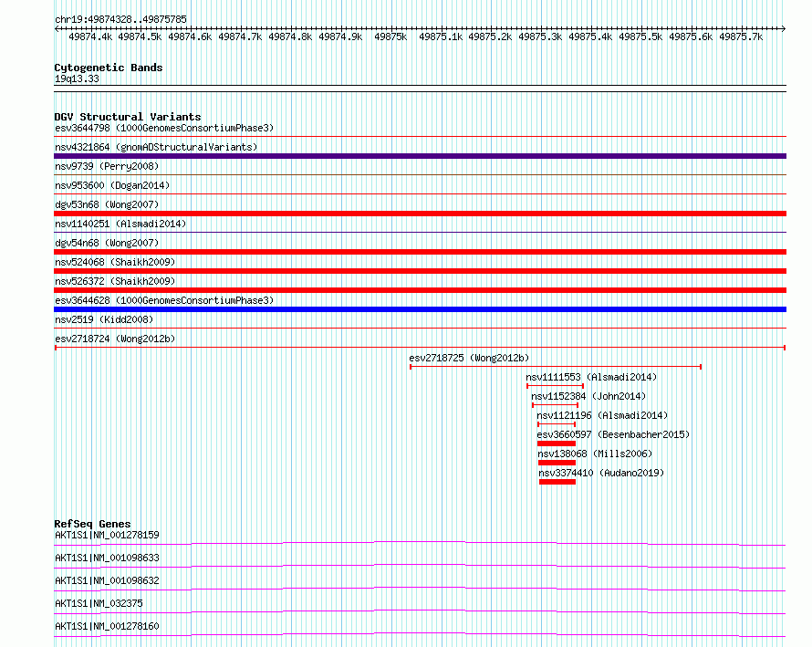Click the nsv1111553 variant span line
The width and height of the screenshot is (812, 647).
pyautogui.click(x=555, y=386)
